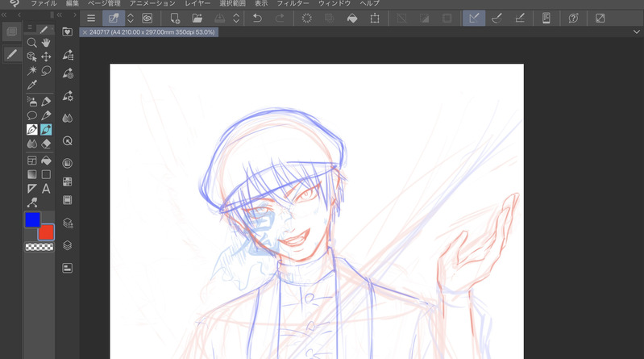The image size is (644, 359).
Task: Toggle Snap to Grid
Action: tap(520, 18)
